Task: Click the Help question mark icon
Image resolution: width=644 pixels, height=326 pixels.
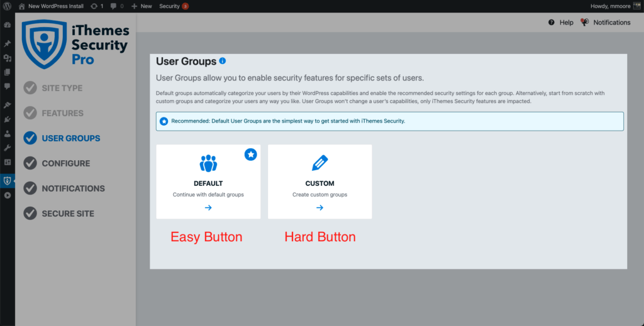Action: [551, 22]
